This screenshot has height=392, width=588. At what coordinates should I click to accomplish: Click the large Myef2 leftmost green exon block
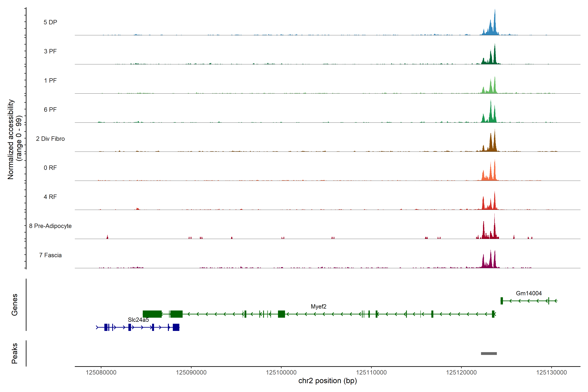click(x=152, y=314)
